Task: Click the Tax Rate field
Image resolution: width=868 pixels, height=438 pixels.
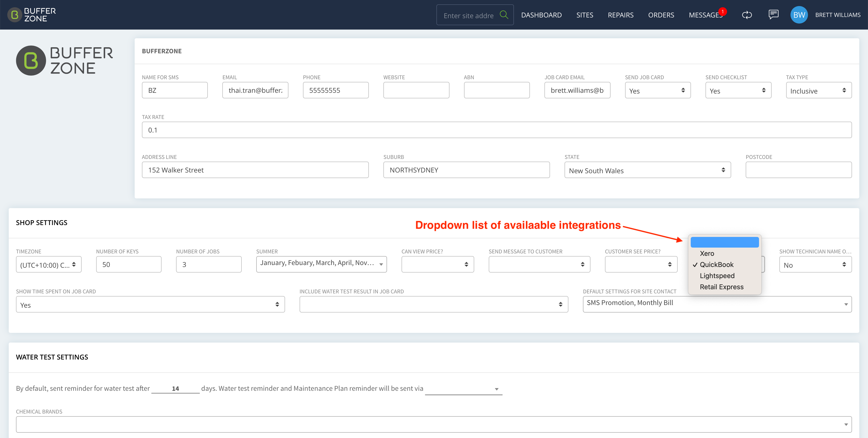Action: coord(497,130)
